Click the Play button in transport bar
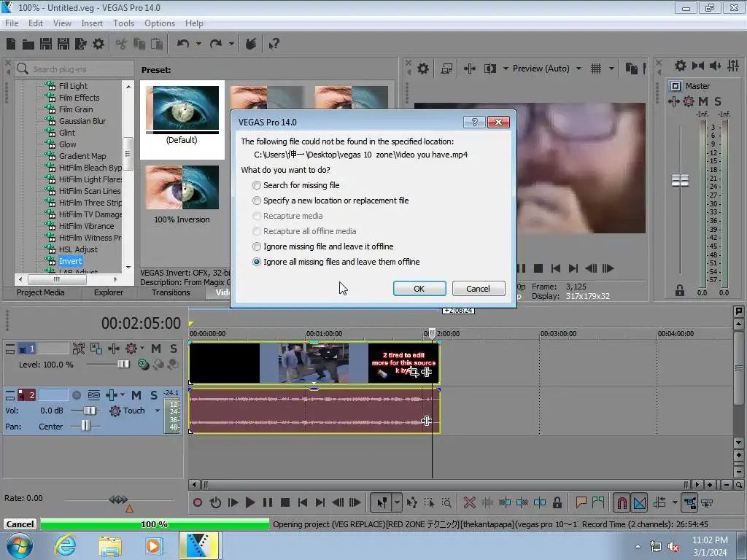 point(249,502)
